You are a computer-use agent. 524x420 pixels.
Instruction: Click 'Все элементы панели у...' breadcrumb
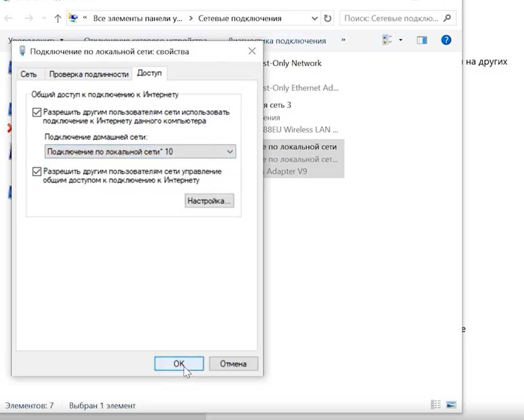click(138, 18)
